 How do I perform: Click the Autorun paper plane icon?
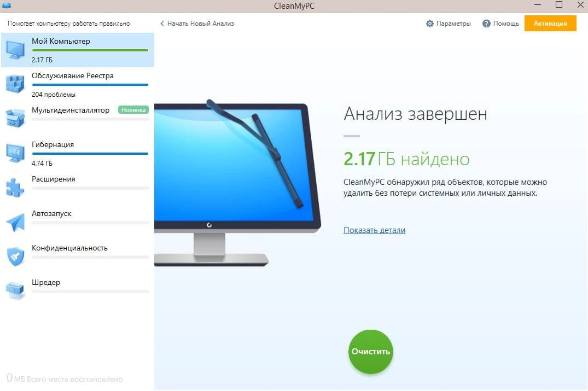pyautogui.click(x=15, y=223)
